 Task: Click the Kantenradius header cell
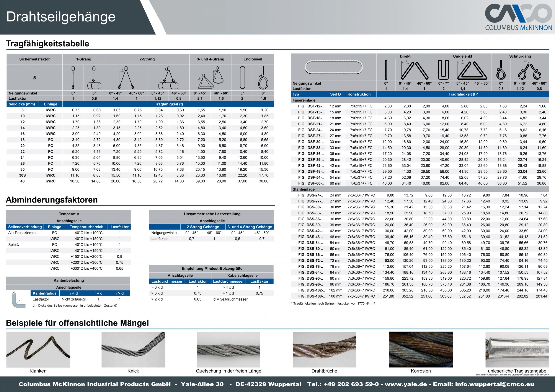(45, 293)
